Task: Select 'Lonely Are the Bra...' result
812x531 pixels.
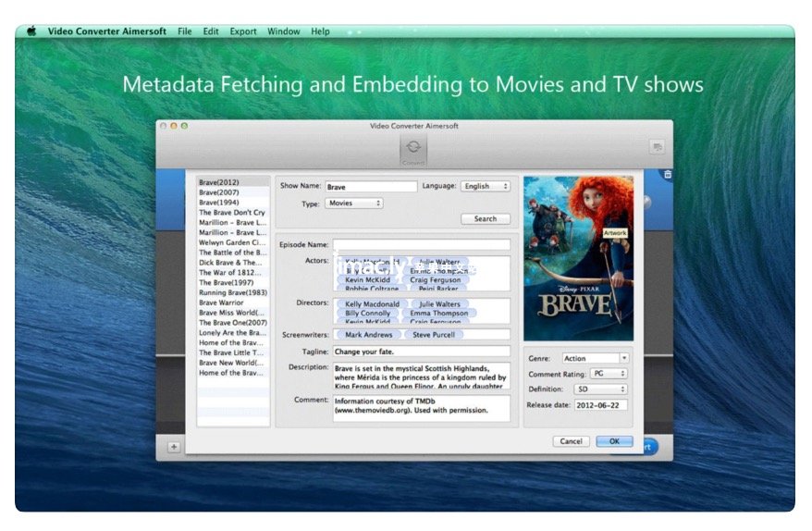Action: pyautogui.click(x=233, y=333)
